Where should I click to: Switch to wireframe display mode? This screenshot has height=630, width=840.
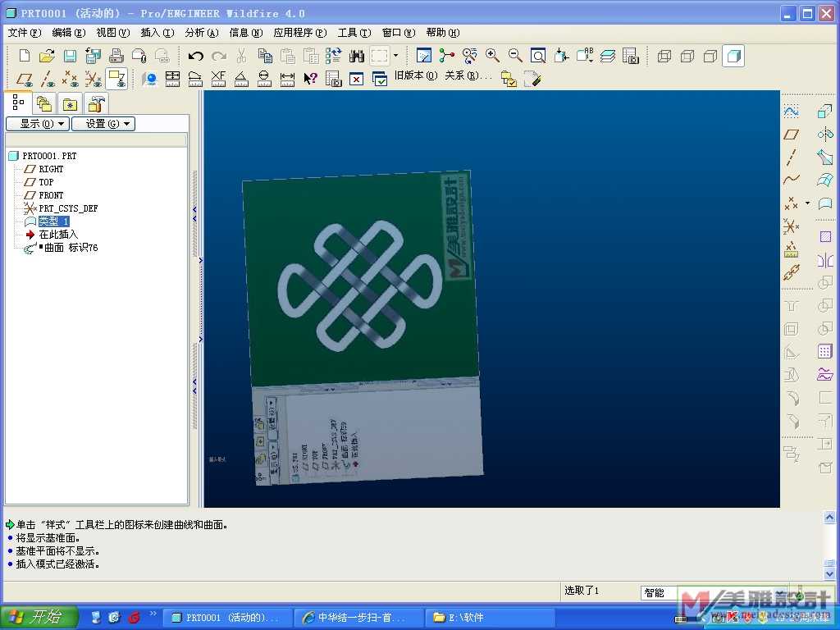tap(664, 56)
